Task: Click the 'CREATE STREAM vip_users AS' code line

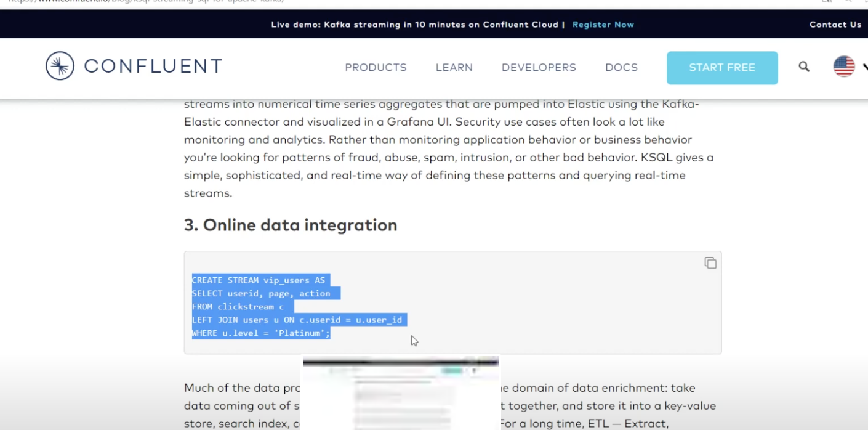Action: [x=259, y=280]
